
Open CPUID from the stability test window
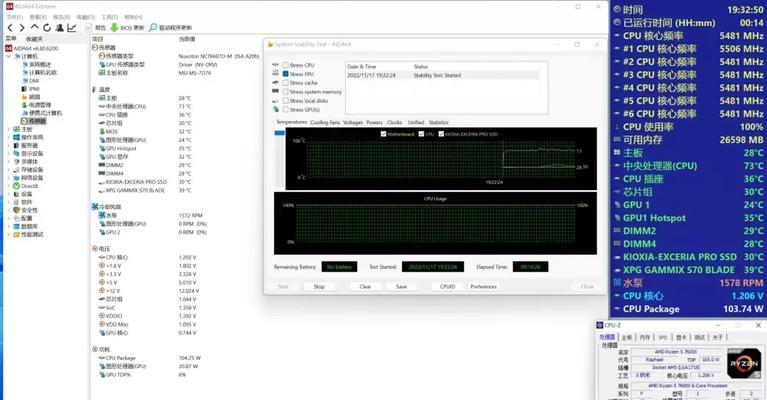[x=448, y=287]
